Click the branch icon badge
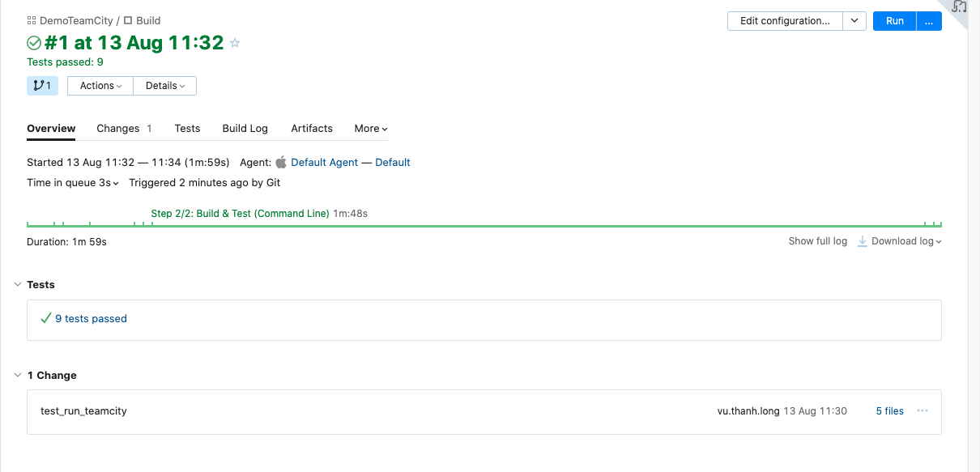The image size is (980, 472). (42, 86)
